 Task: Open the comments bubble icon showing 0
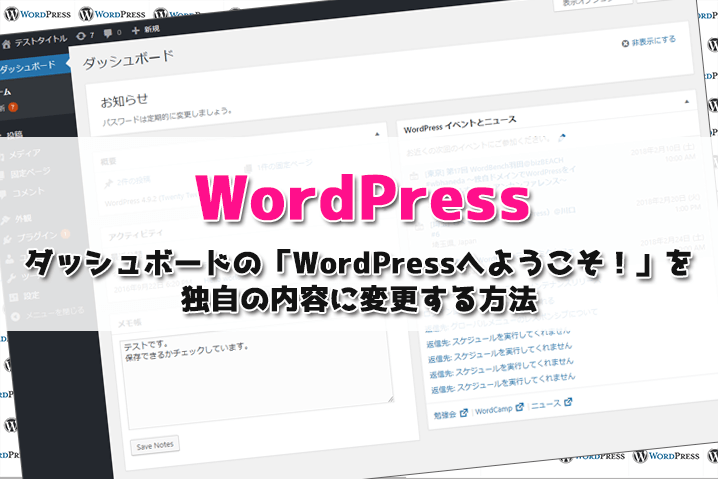(x=112, y=33)
